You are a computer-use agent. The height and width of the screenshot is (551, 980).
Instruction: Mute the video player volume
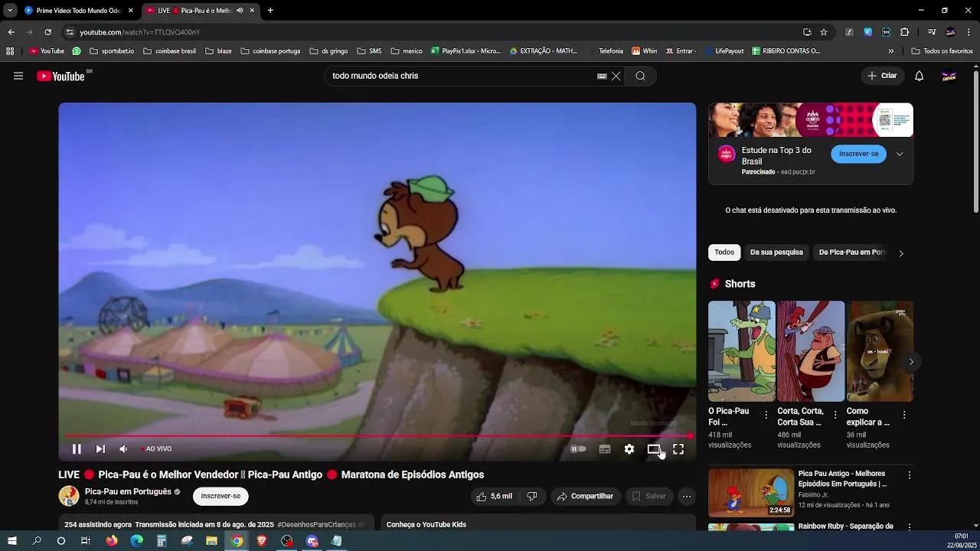click(123, 449)
